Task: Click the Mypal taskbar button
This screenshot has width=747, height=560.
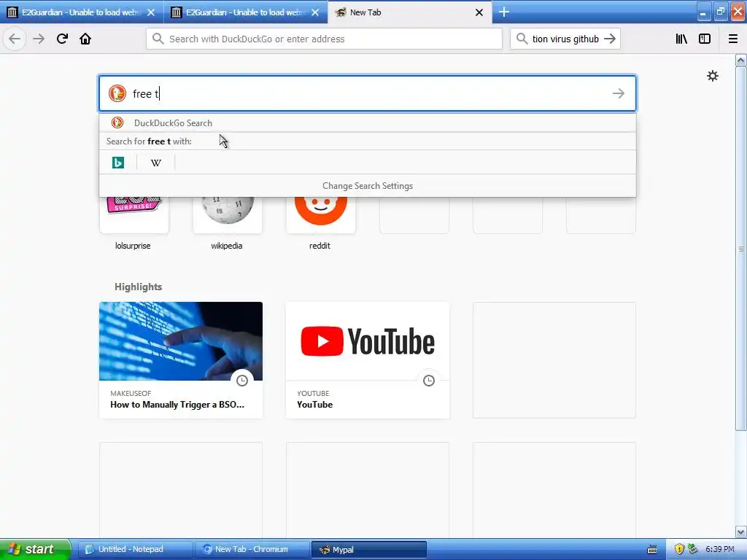Action: (368, 549)
